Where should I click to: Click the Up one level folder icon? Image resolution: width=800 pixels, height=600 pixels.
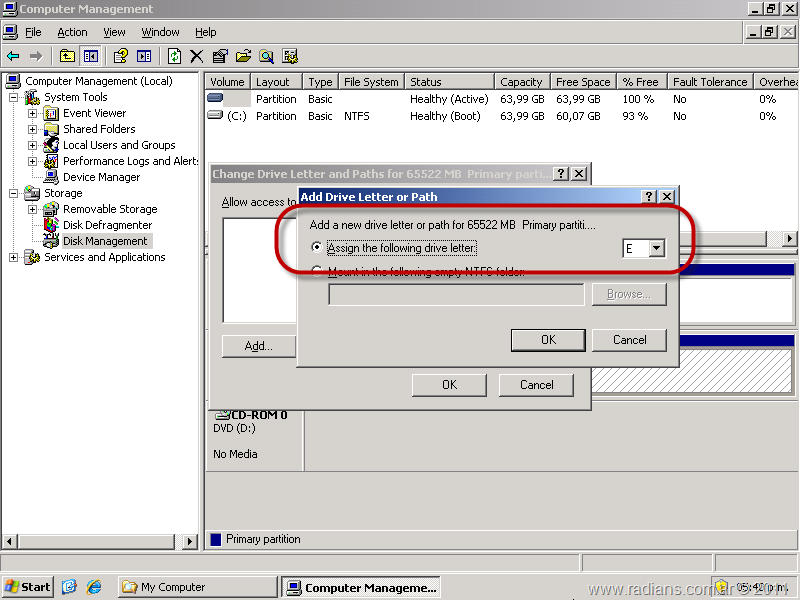coord(67,57)
